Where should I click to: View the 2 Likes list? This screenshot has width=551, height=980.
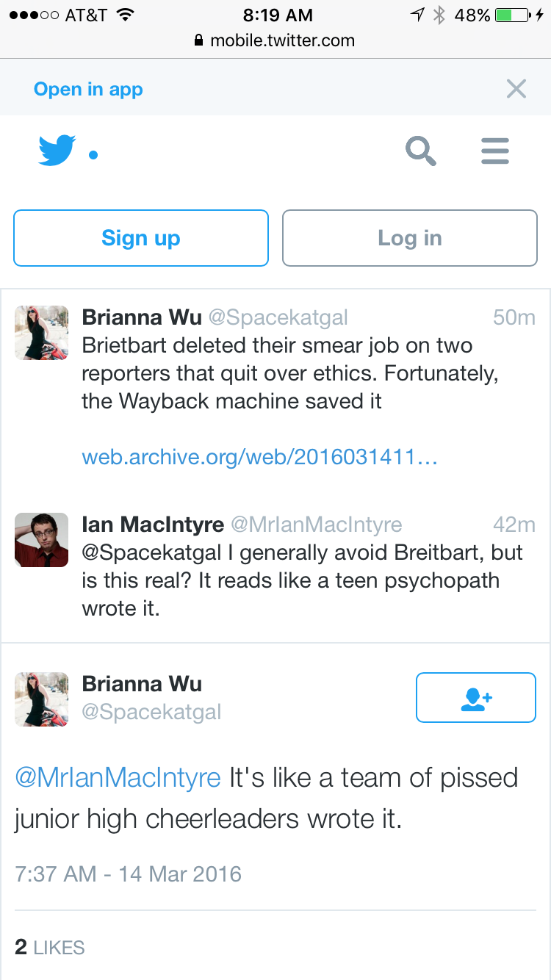tap(50, 948)
